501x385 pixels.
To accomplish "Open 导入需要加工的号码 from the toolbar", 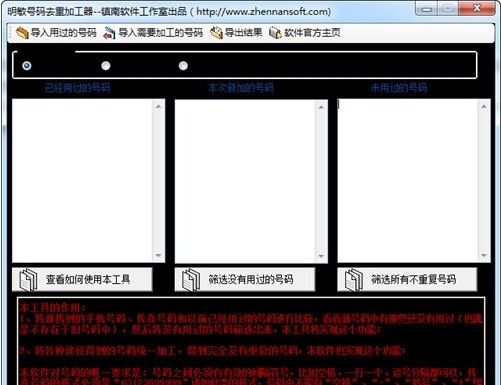I will (153, 33).
